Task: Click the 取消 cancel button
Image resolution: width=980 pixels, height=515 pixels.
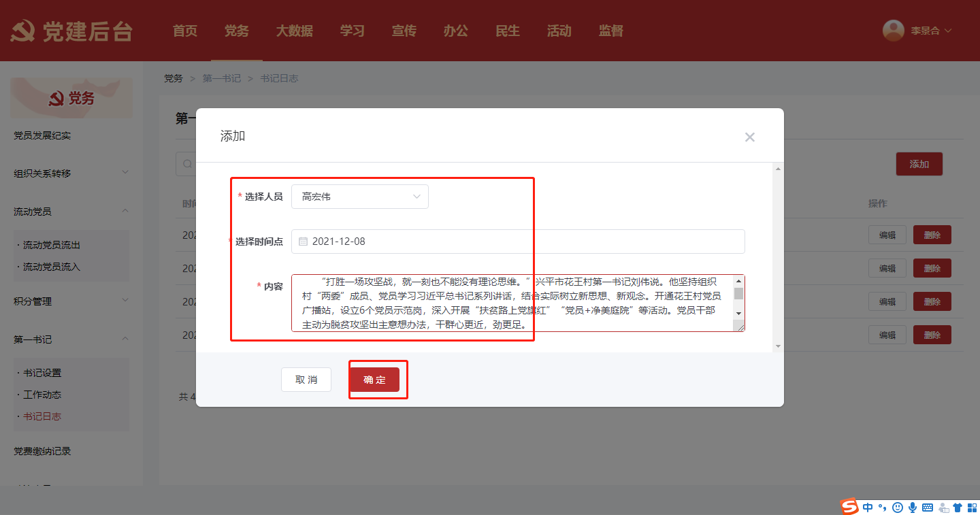Action: click(x=306, y=380)
